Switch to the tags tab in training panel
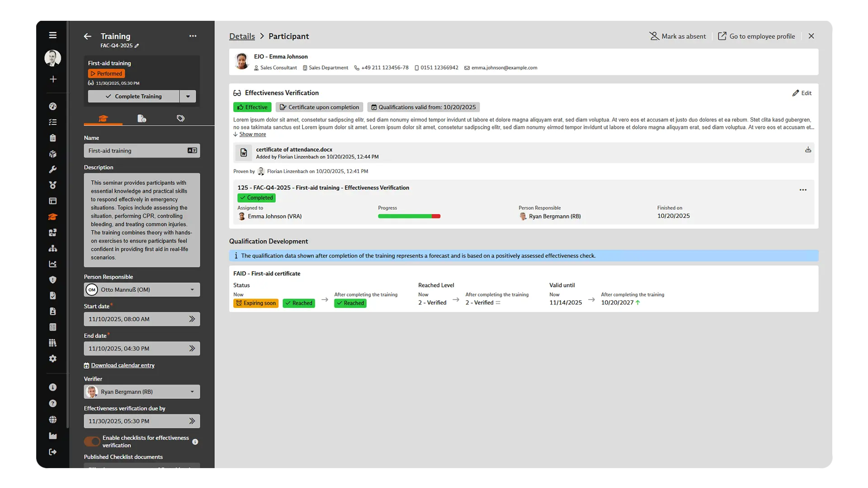 (x=180, y=118)
